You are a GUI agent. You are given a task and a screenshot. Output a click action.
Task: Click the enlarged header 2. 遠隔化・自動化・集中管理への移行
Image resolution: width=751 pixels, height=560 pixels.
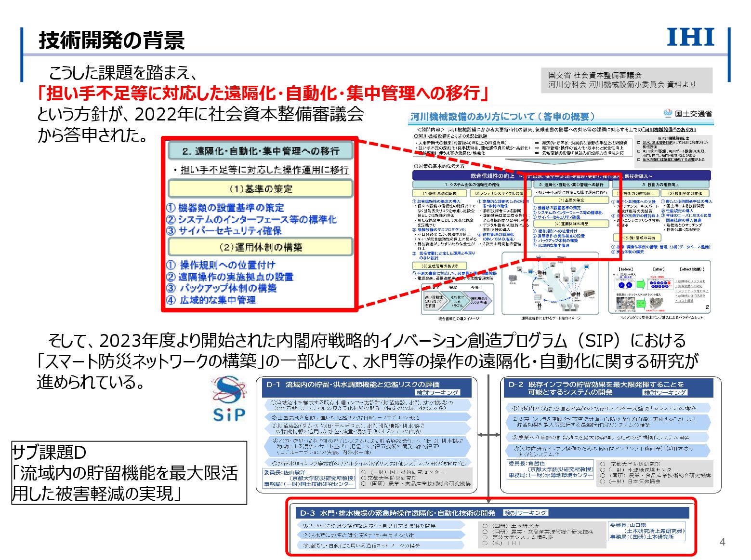[261, 151]
